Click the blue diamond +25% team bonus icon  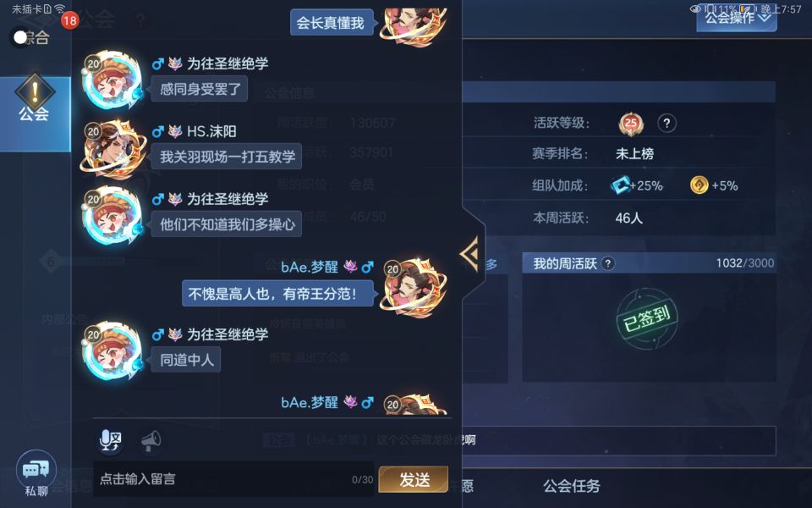click(x=620, y=185)
